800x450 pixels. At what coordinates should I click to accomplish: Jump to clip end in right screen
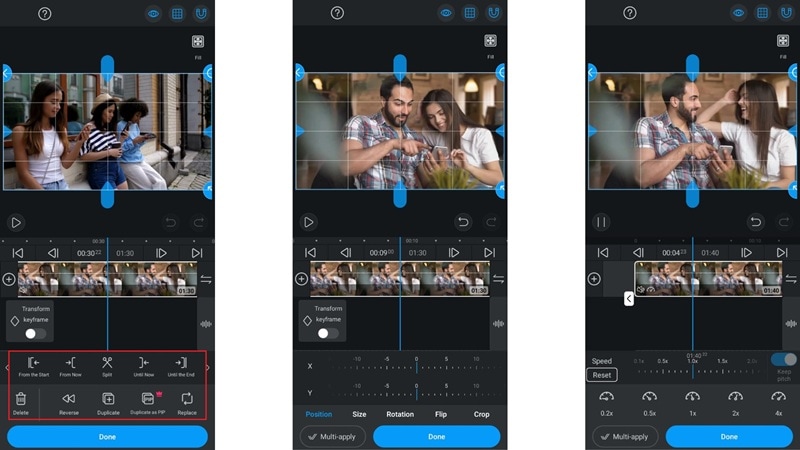(782, 253)
